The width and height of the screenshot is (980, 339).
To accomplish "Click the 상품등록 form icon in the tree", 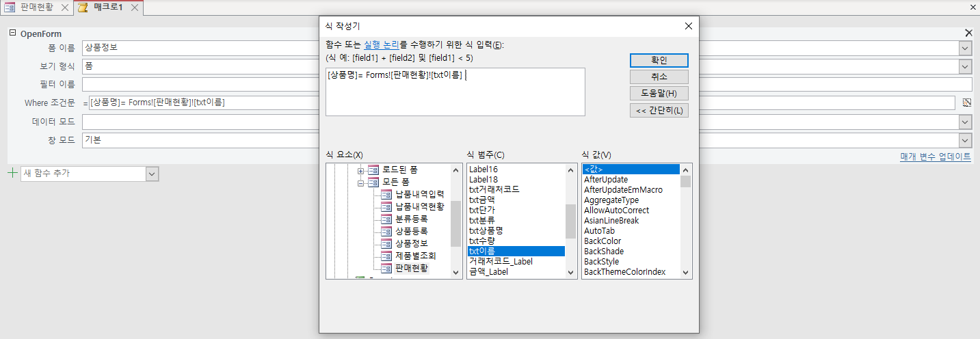I will click(x=386, y=231).
